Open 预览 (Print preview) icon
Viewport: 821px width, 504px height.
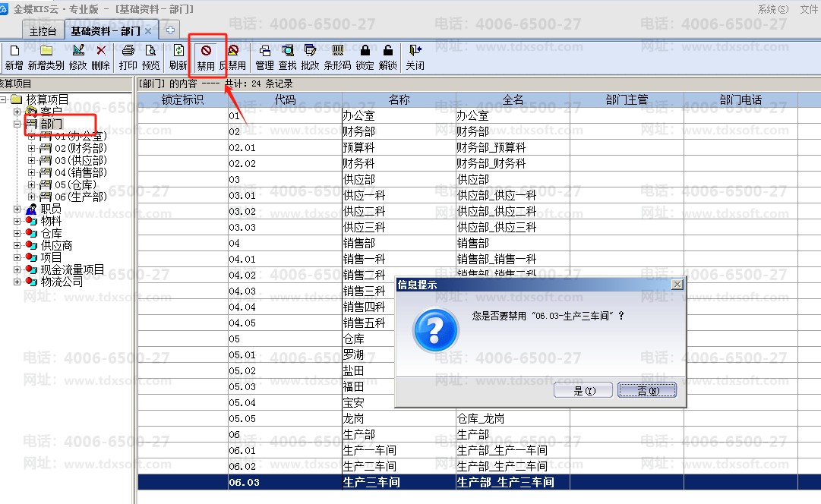coord(150,51)
